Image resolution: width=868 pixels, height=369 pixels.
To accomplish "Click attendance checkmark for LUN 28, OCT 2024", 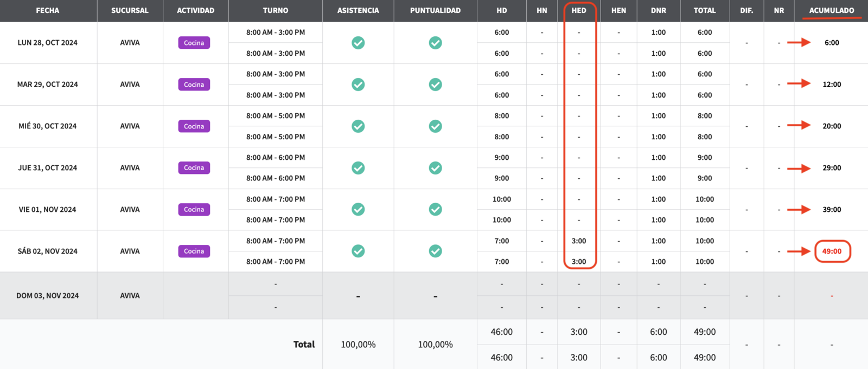I will [x=358, y=43].
